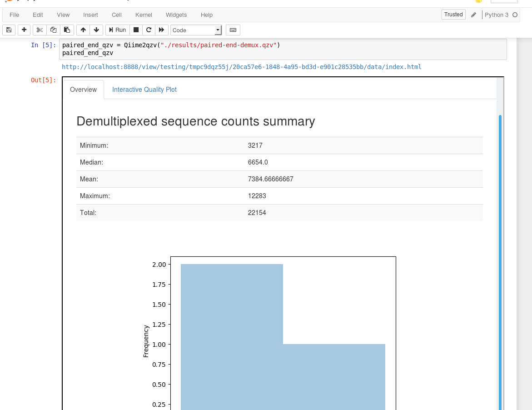Copy the selected cell with copy icon
This screenshot has width=532, height=410.
pyautogui.click(x=53, y=30)
